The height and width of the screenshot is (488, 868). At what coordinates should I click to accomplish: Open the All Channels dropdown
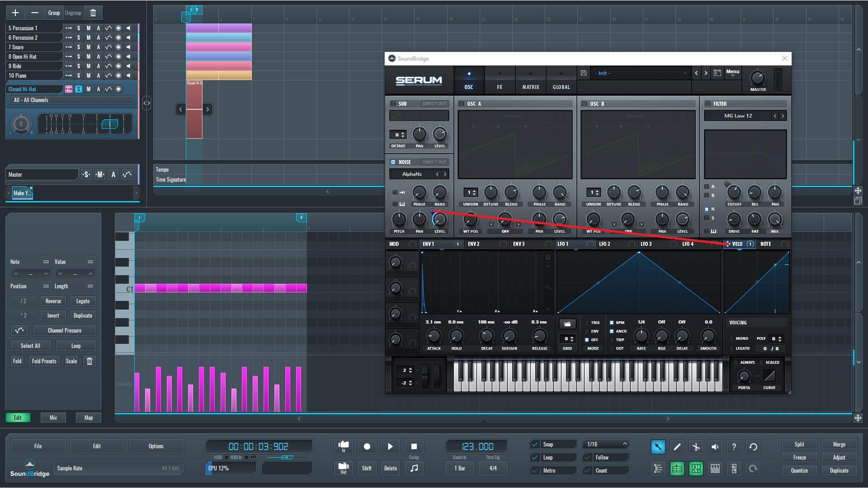click(x=72, y=100)
